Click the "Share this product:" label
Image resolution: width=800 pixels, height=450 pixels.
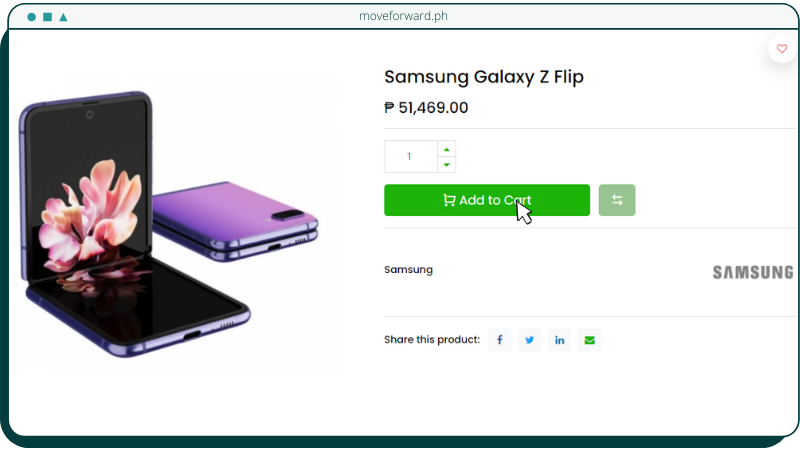pyautogui.click(x=432, y=340)
